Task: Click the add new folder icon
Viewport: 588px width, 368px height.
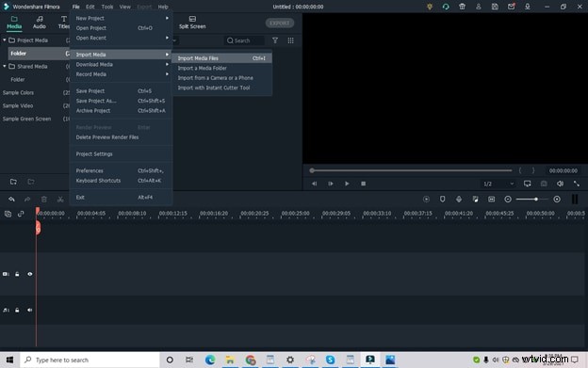Action: click(x=13, y=182)
